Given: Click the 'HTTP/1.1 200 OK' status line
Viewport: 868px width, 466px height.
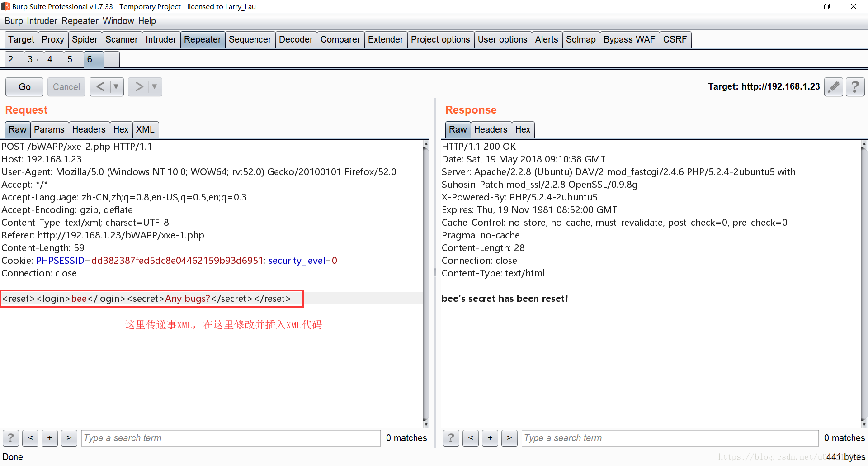Looking at the screenshot, I should [479, 147].
